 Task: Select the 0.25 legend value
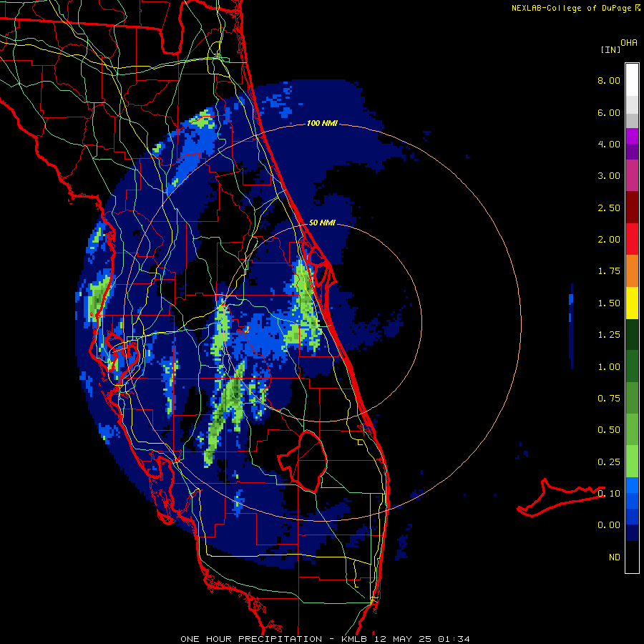(x=609, y=462)
